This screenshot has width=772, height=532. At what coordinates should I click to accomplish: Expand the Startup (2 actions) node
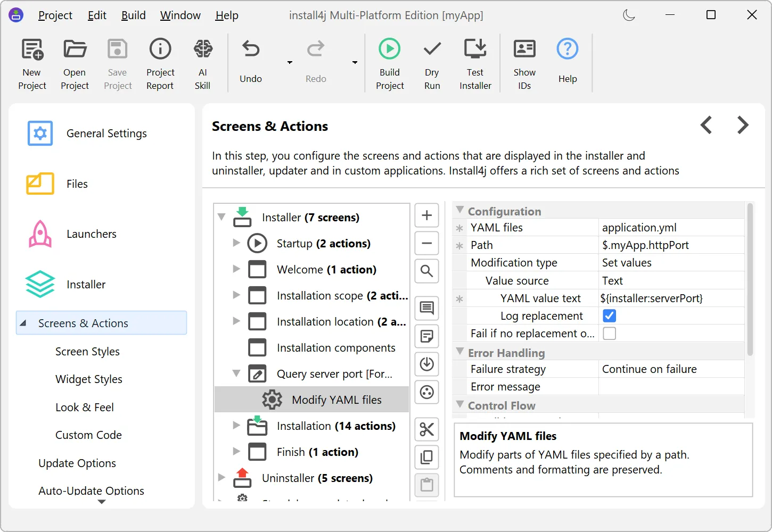point(236,243)
